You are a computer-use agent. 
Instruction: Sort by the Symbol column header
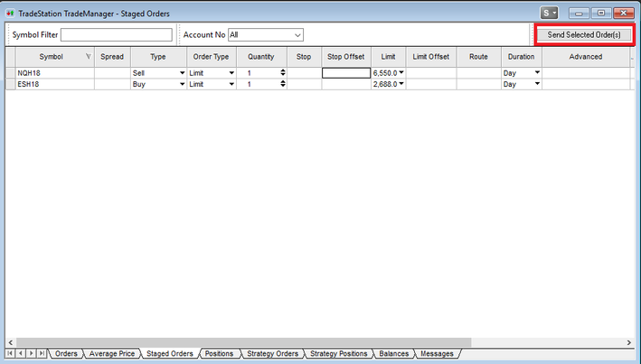tap(52, 57)
